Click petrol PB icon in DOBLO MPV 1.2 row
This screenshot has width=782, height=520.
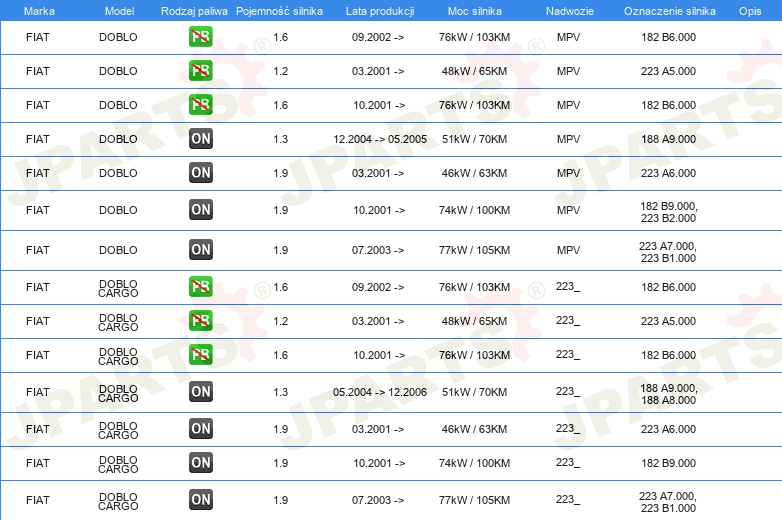[x=200, y=71]
